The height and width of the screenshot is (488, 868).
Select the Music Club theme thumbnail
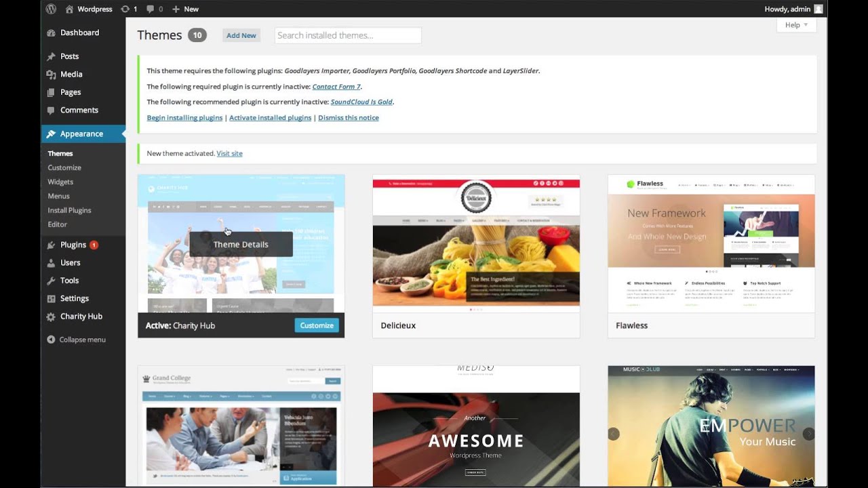click(711, 426)
